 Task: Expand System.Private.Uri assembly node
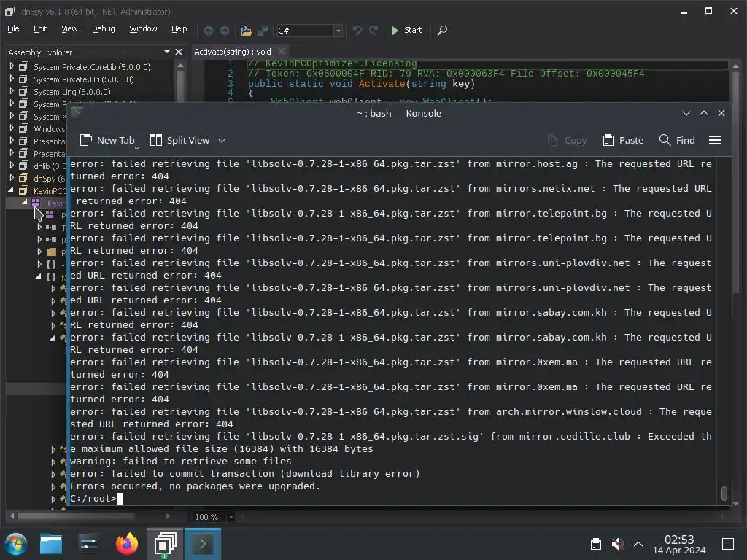point(12,79)
